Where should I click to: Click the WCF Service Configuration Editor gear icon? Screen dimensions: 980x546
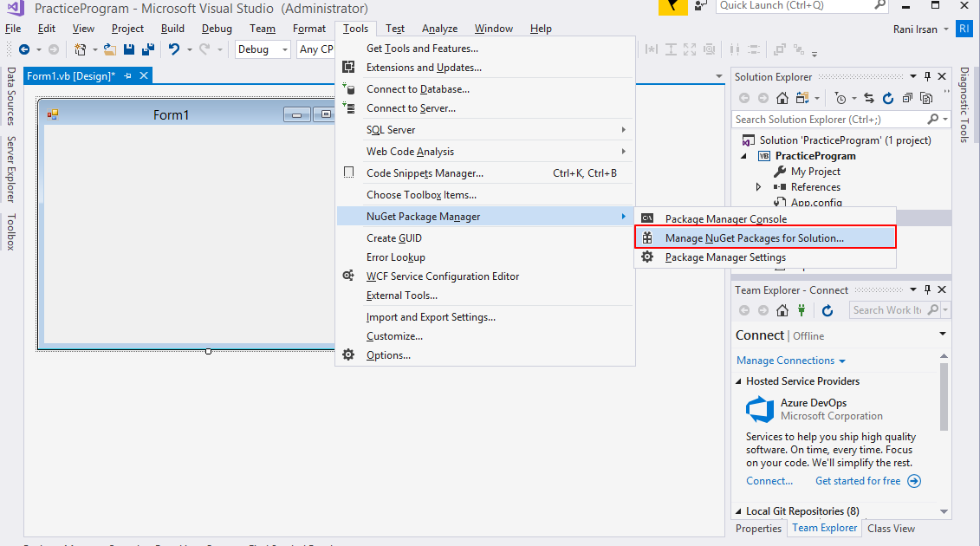348,276
